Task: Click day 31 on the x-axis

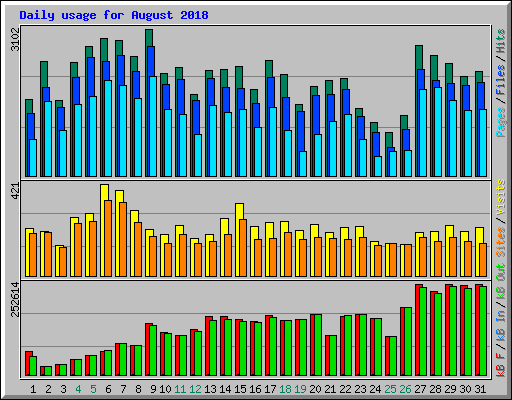Action: (x=480, y=389)
